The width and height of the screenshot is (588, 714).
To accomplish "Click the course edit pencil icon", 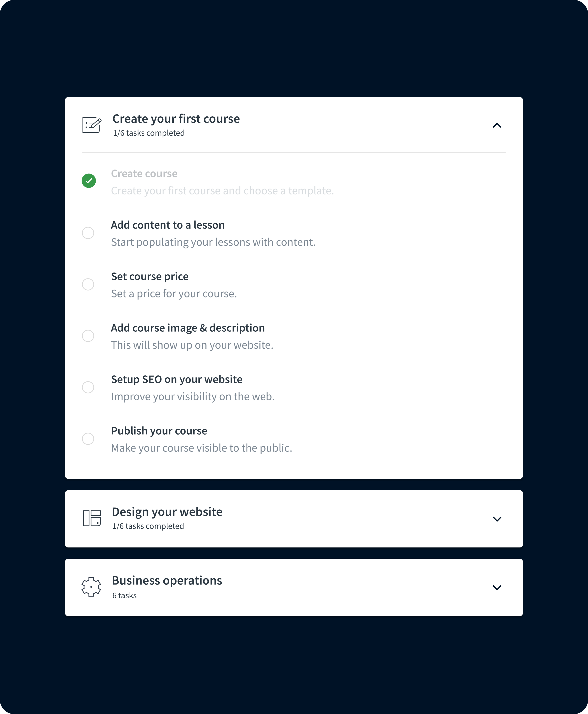I will [92, 125].
